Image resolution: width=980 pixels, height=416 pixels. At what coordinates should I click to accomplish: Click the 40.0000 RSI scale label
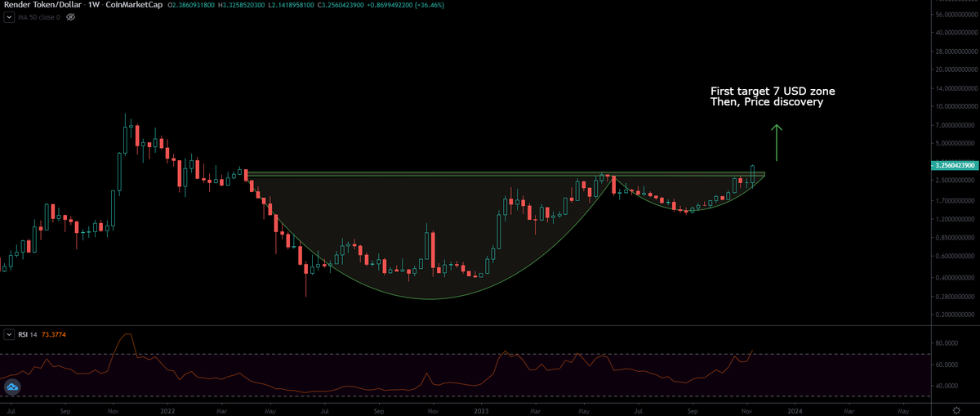(x=946, y=386)
